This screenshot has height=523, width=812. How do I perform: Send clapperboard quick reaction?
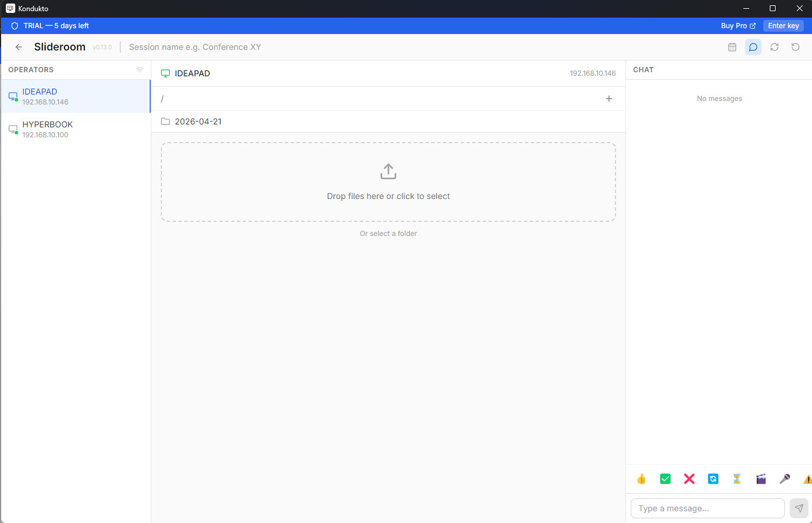pyautogui.click(x=761, y=479)
